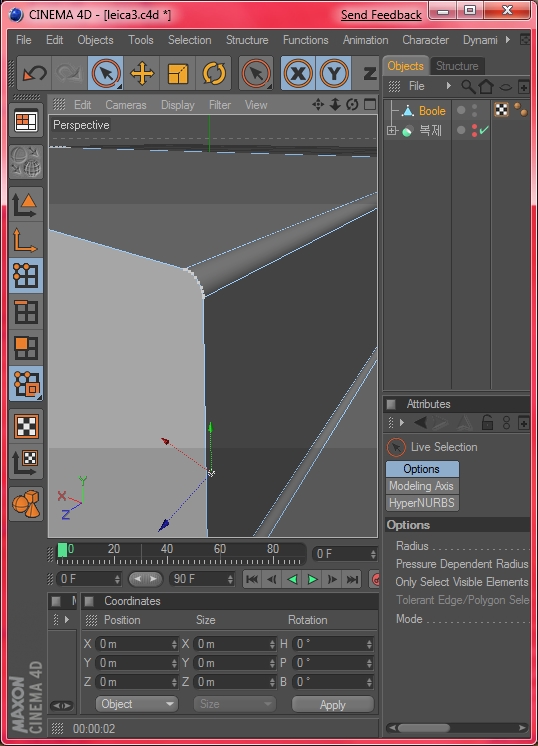Select Use Texture Axis tool
Screen dimensions: 538x746
26,462
